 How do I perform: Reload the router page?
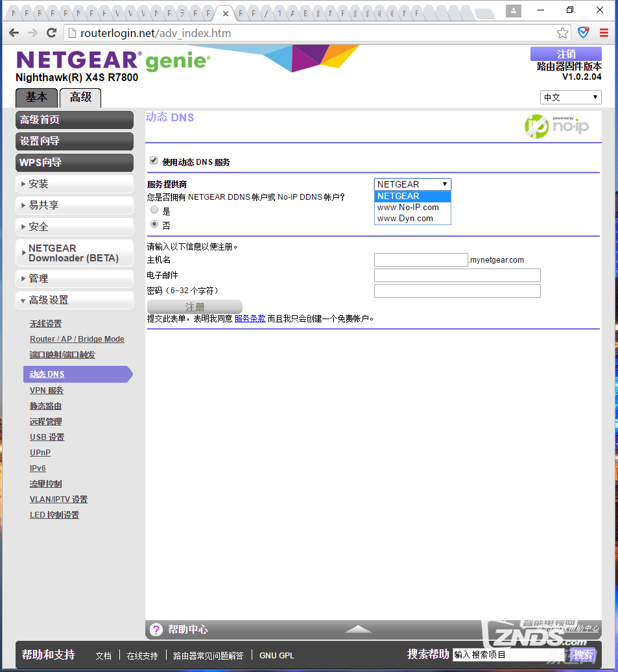click(51, 32)
